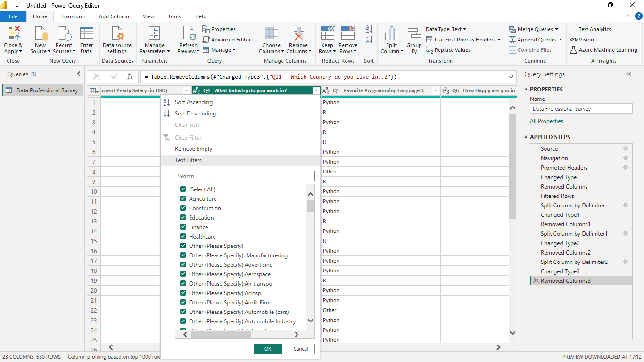Viewport: 644px width, 362px height.
Task: Uncheck the Agriculture filter value
Action: (183, 199)
